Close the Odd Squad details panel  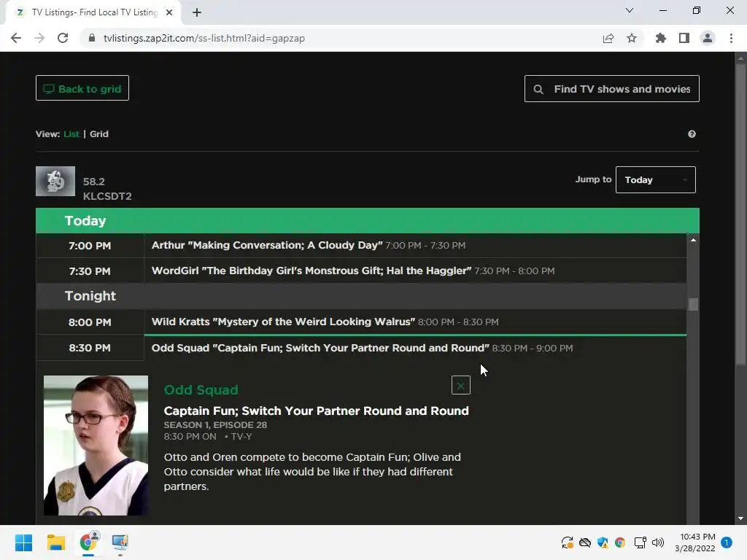pos(461,385)
